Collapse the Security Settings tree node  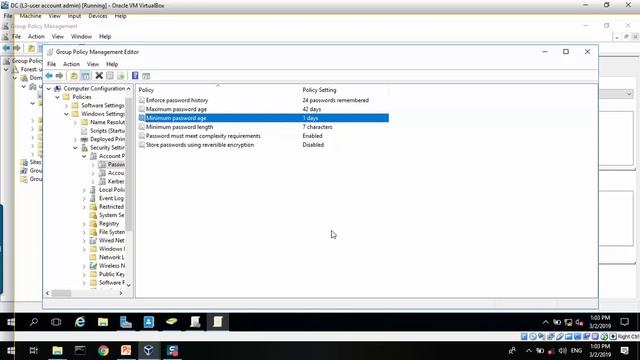click(x=76, y=148)
